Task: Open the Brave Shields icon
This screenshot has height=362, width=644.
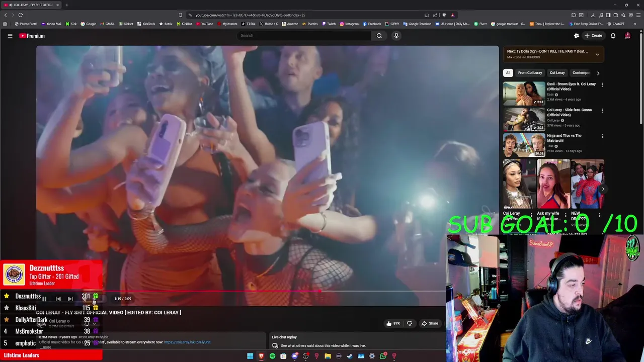Action: tap(444, 15)
